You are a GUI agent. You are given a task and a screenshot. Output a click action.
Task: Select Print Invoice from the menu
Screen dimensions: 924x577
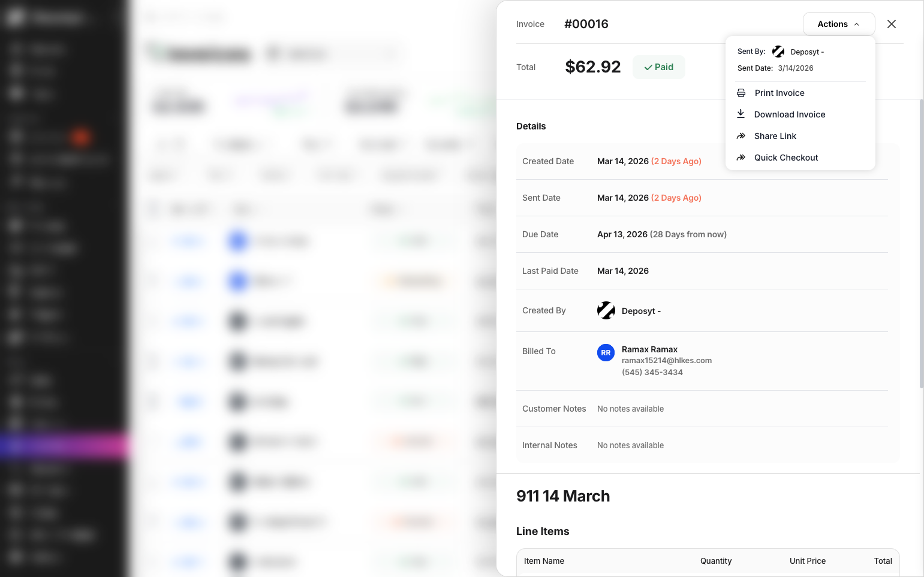coord(800,93)
